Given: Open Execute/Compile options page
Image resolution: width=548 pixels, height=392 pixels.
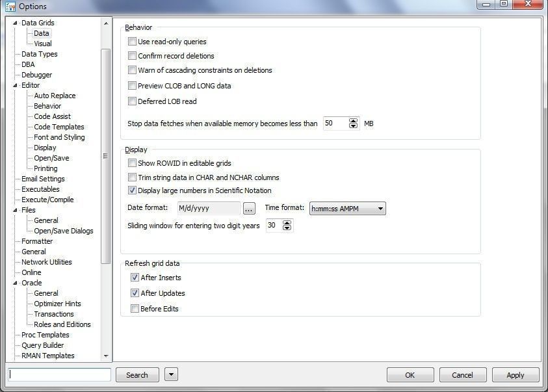Looking at the screenshot, I should (47, 200).
